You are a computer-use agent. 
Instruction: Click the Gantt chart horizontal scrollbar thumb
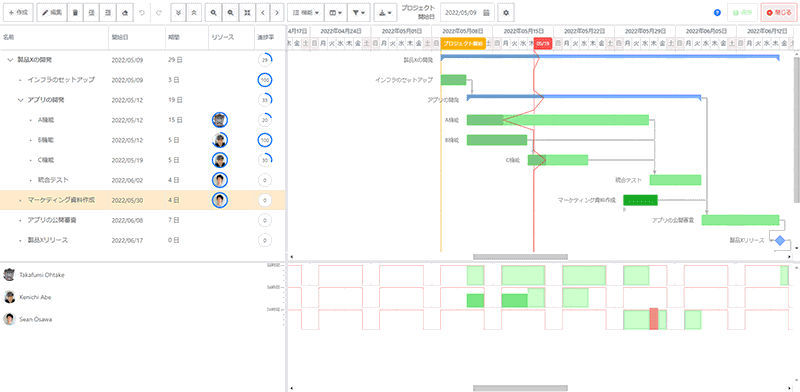pyautogui.click(x=520, y=257)
